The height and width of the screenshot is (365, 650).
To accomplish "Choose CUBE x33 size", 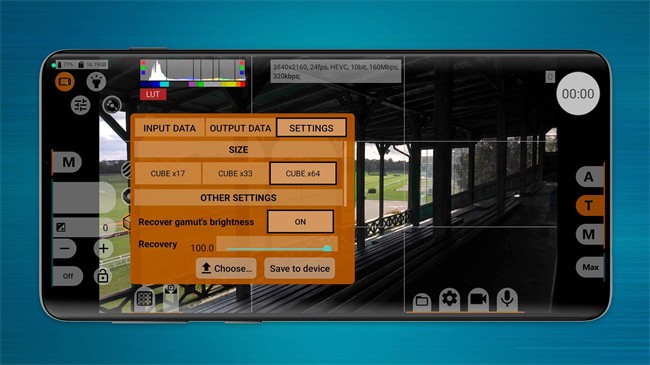I will pyautogui.click(x=235, y=173).
